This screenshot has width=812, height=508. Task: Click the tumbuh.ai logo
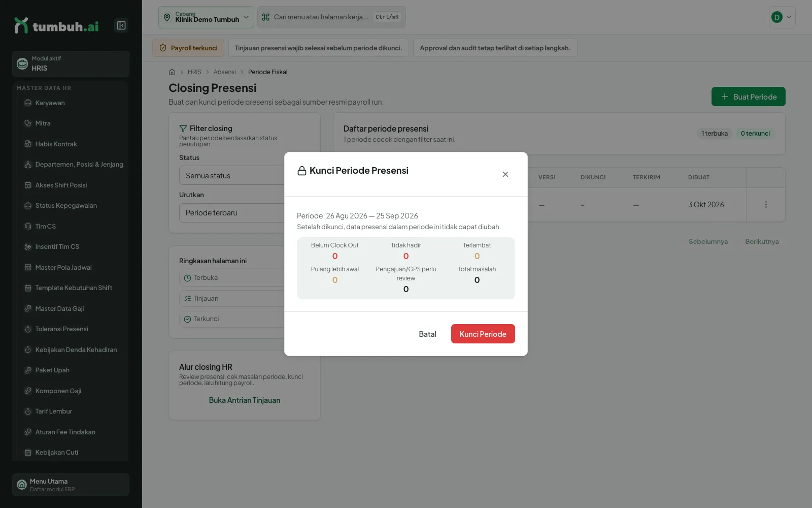pyautogui.click(x=56, y=25)
